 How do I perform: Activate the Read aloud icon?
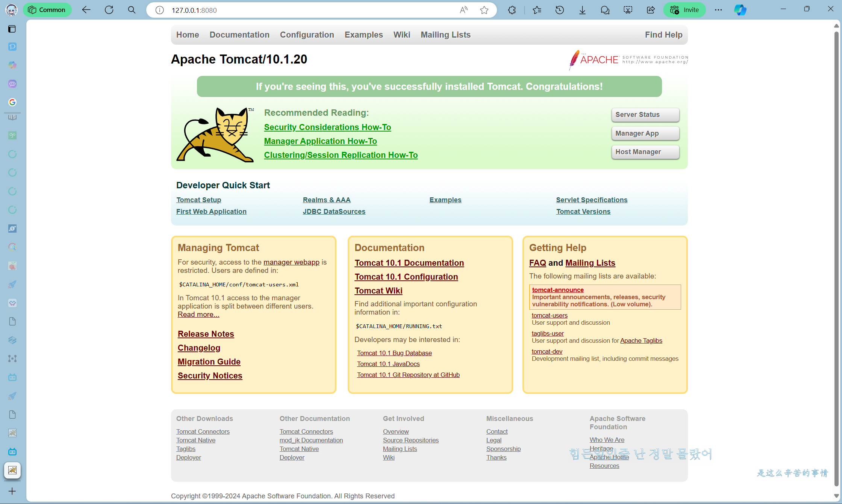coord(464,10)
